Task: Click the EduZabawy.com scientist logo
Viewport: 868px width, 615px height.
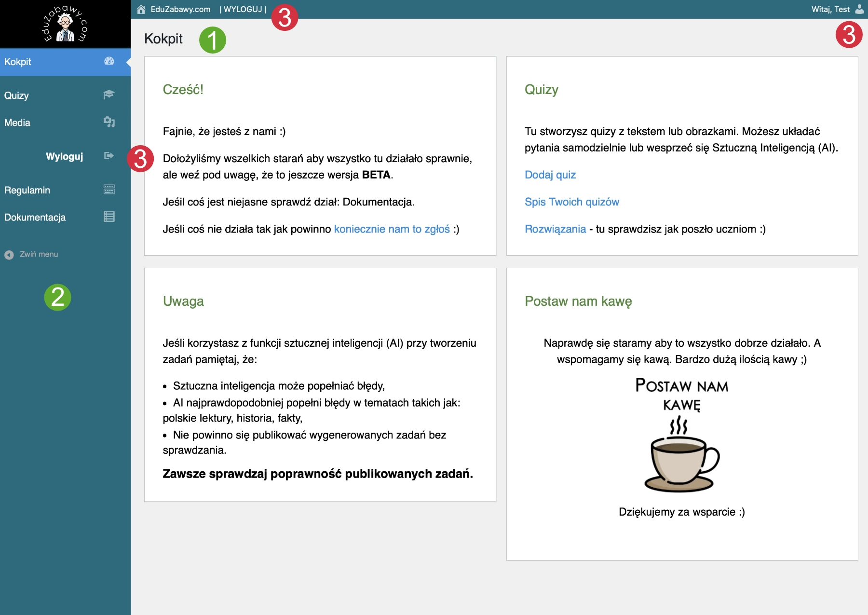Action: coord(65,24)
